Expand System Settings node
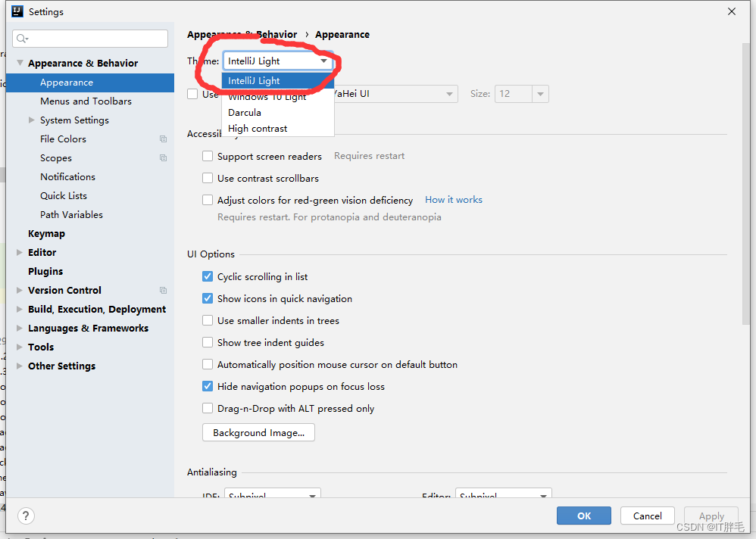The width and height of the screenshot is (756, 539). tap(31, 120)
